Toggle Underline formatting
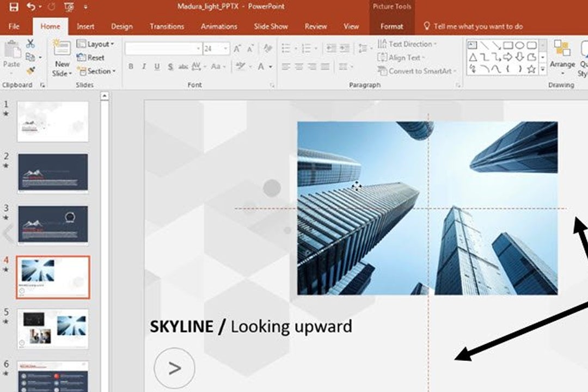The image size is (588, 392). pyautogui.click(x=157, y=66)
